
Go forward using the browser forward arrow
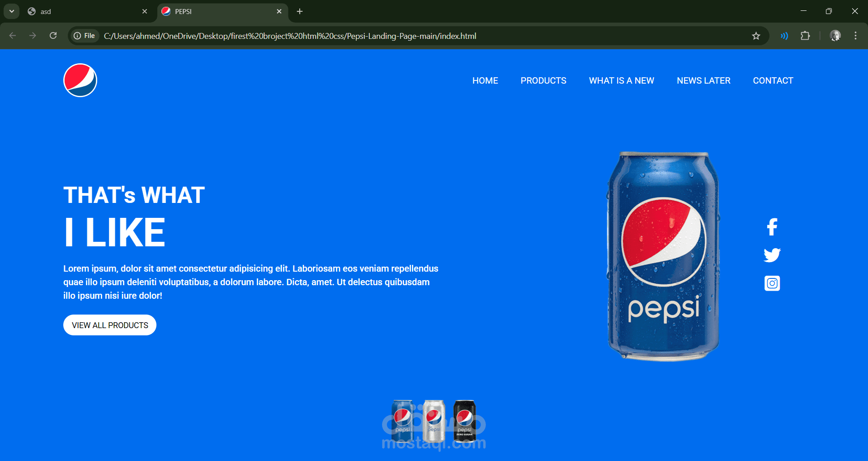pyautogui.click(x=33, y=36)
